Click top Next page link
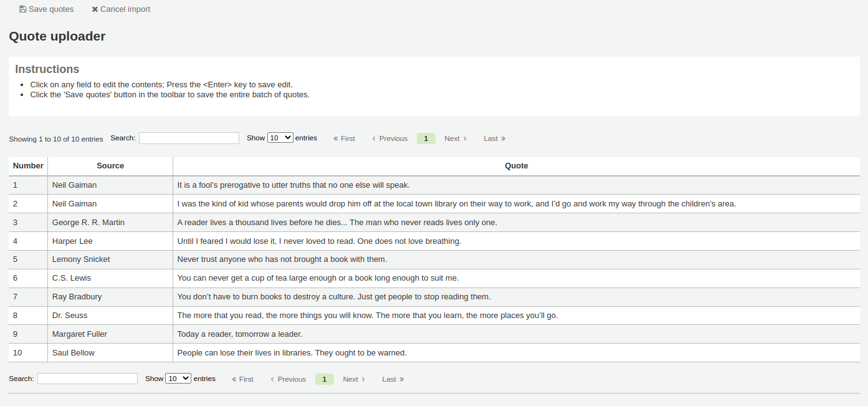The height and width of the screenshot is (406, 868). click(x=455, y=138)
